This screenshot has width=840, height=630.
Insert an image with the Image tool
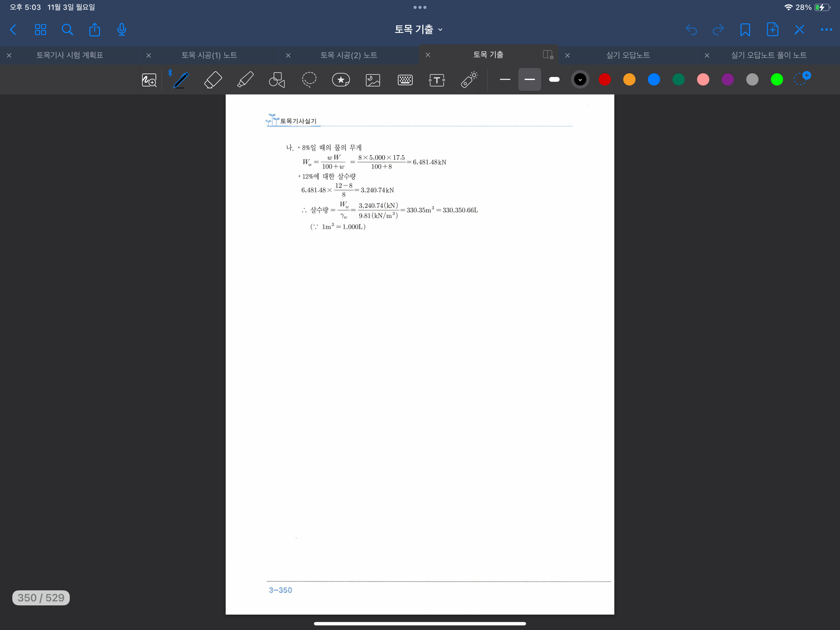[x=373, y=80]
